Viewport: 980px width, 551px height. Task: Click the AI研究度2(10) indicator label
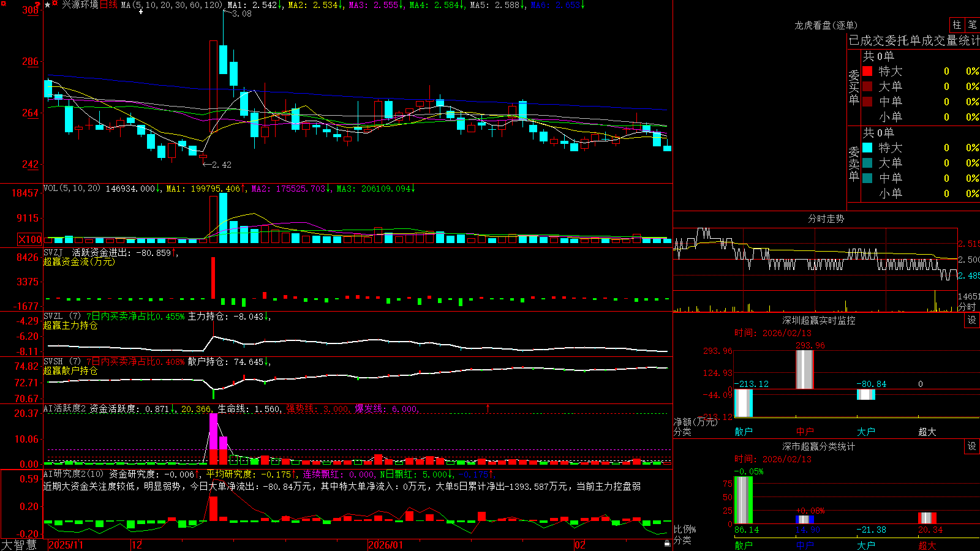point(74,474)
